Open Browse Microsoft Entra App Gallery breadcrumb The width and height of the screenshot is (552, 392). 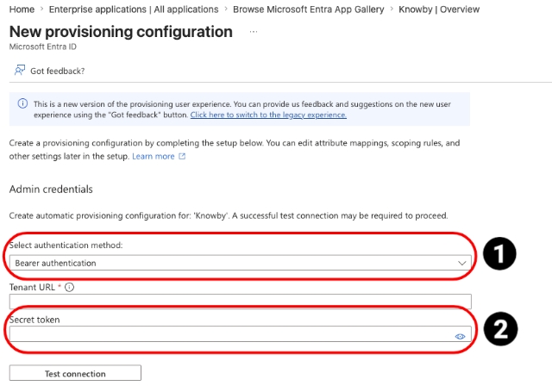tap(309, 9)
